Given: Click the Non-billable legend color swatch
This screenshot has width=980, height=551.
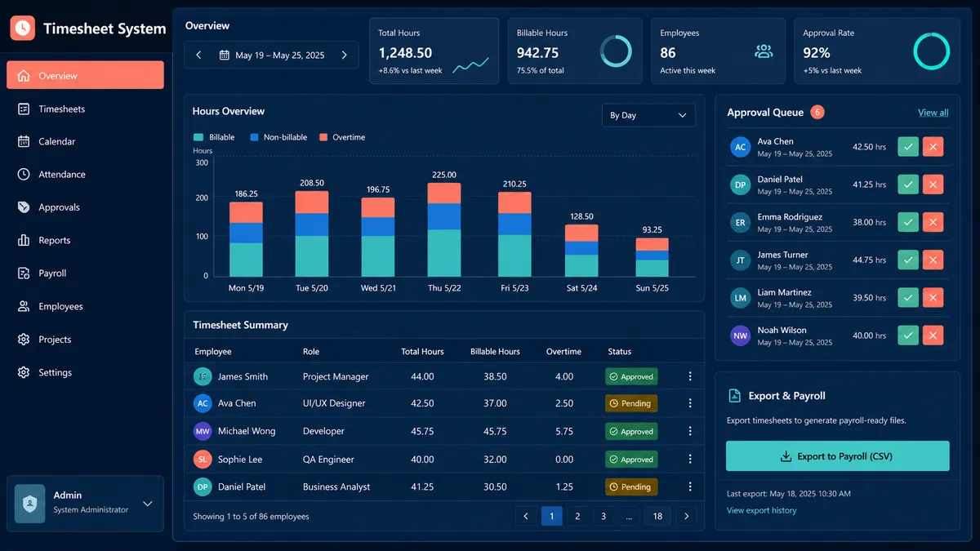Looking at the screenshot, I should tap(255, 137).
